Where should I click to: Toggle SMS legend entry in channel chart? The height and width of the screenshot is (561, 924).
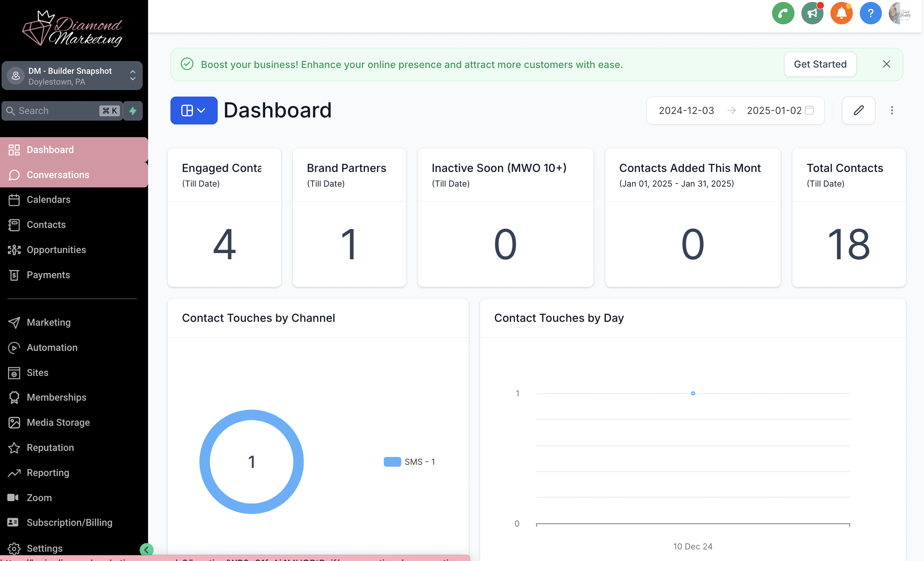click(x=409, y=462)
